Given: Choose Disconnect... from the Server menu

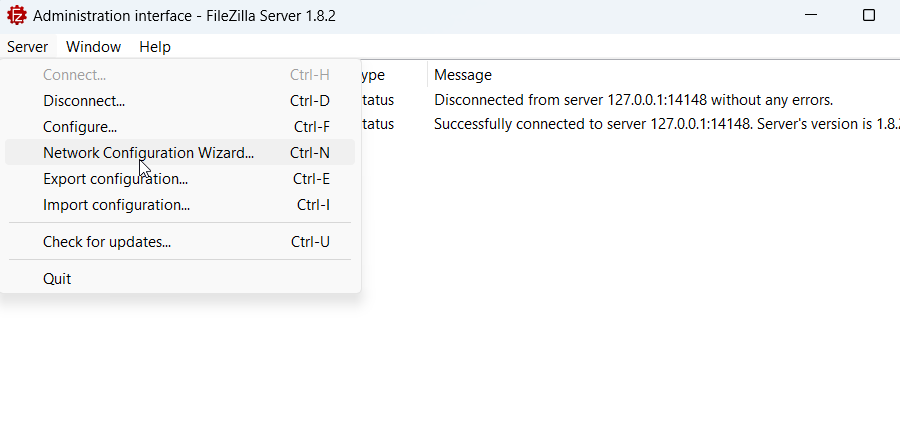Looking at the screenshot, I should tap(180, 101).
